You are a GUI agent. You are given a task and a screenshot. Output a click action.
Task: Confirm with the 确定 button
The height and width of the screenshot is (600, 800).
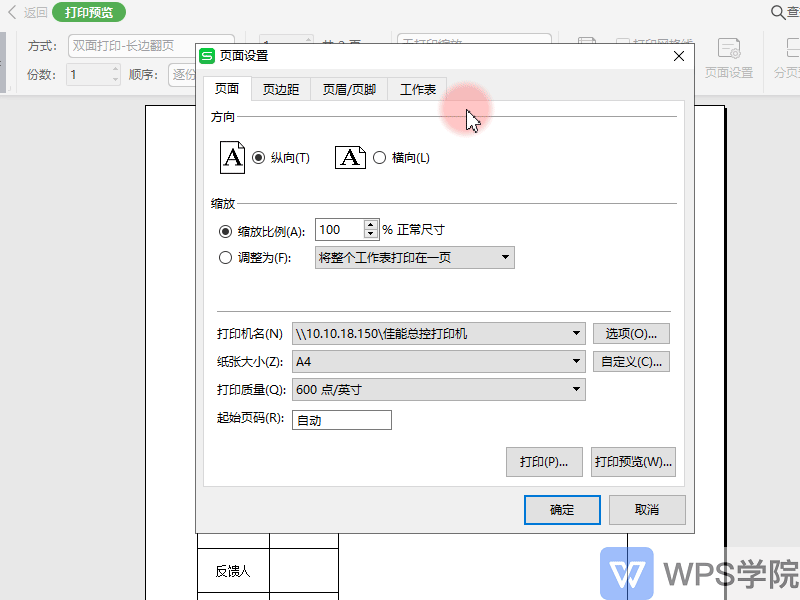(562, 510)
